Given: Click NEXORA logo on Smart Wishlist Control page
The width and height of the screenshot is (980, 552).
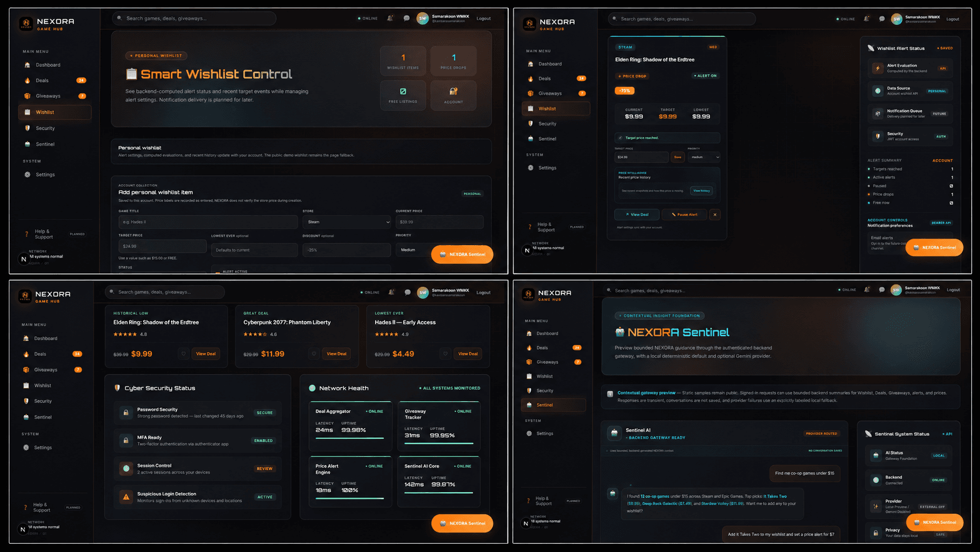Looking at the screenshot, I should [25, 23].
